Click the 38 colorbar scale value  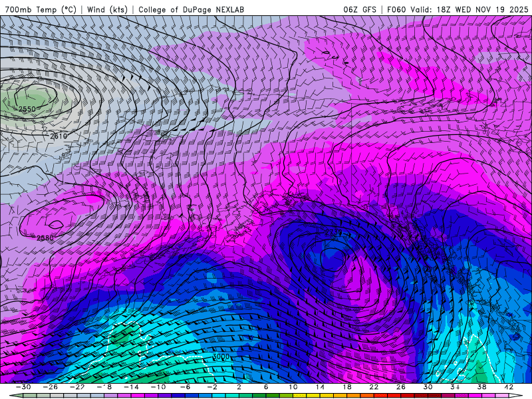[481, 387]
